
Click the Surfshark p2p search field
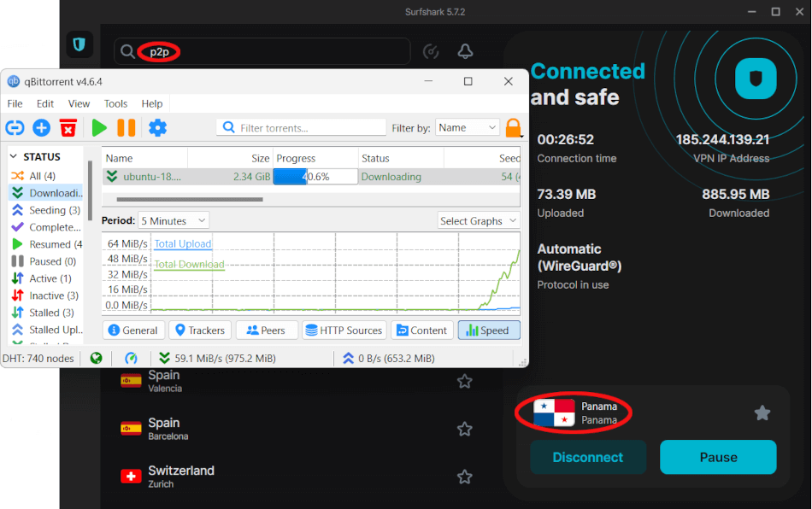[262, 51]
